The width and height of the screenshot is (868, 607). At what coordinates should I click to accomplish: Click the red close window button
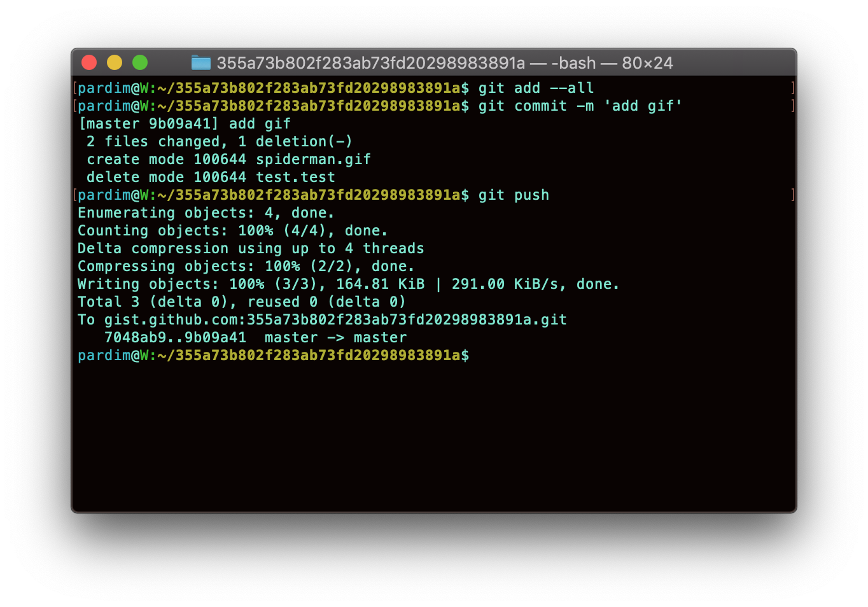[x=89, y=62]
